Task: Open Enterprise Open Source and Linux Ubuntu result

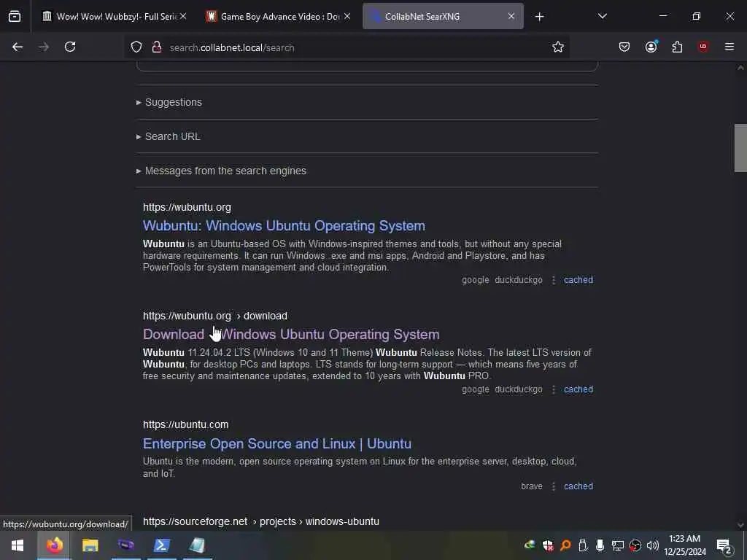Action: pos(276,444)
